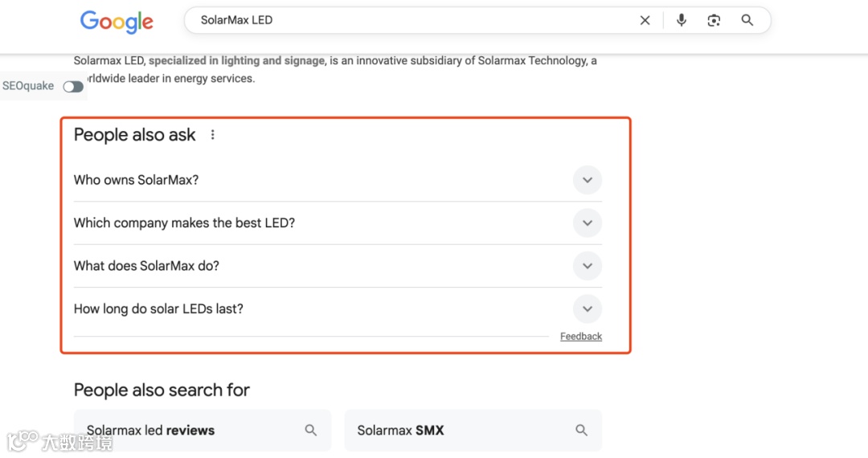Click the Feedback link
868x458 pixels.
(x=581, y=337)
